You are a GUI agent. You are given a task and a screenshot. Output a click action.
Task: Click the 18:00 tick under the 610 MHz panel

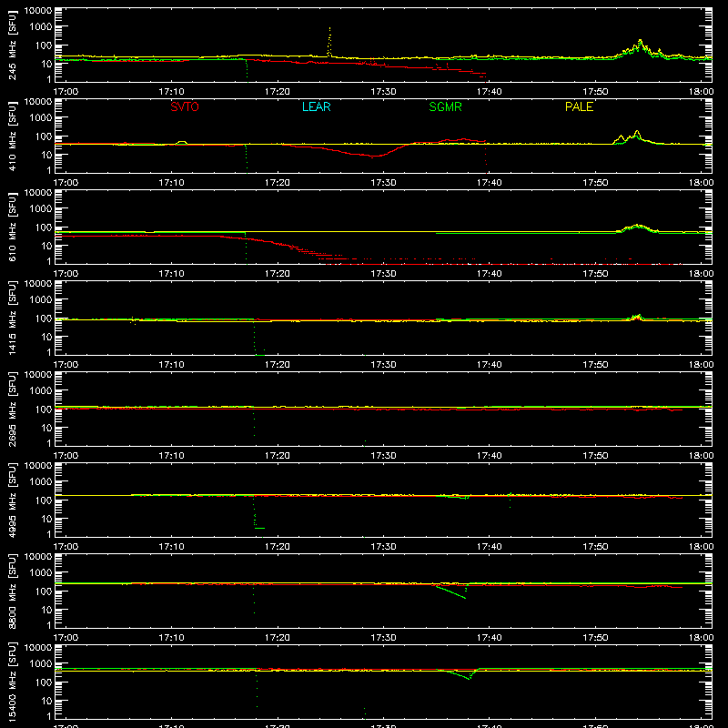[701, 274]
